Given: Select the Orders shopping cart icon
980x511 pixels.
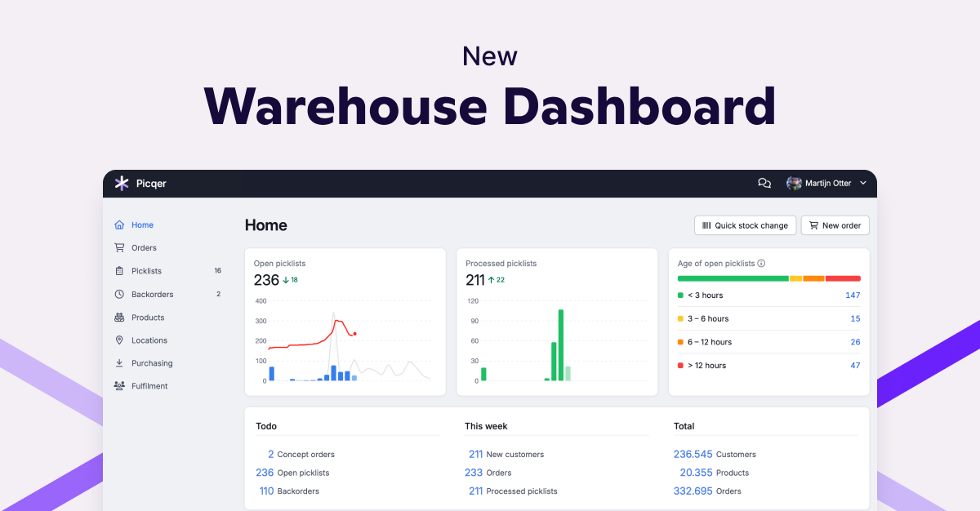Looking at the screenshot, I should tap(121, 247).
